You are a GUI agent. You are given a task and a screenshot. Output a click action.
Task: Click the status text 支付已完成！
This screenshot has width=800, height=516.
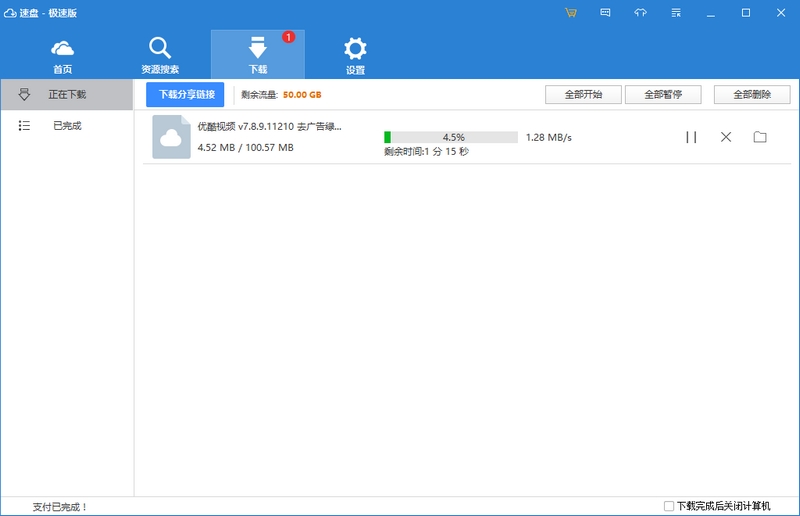pyautogui.click(x=60, y=507)
